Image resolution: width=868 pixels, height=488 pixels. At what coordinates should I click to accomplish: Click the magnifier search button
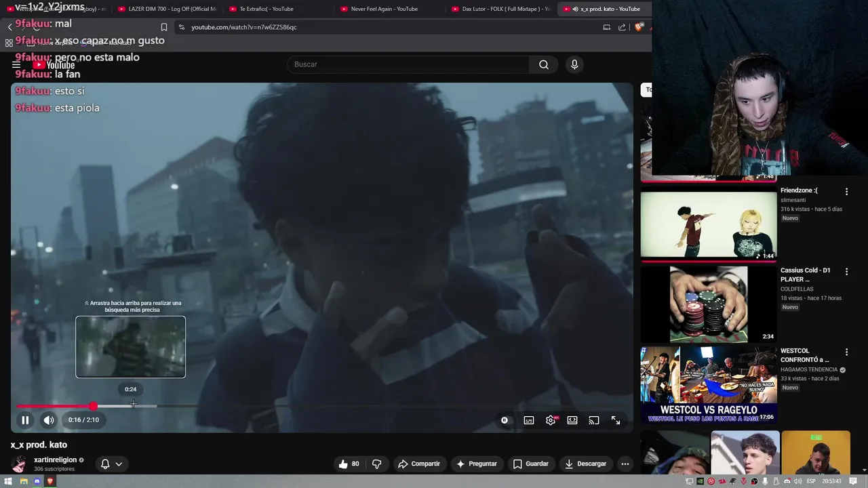544,64
